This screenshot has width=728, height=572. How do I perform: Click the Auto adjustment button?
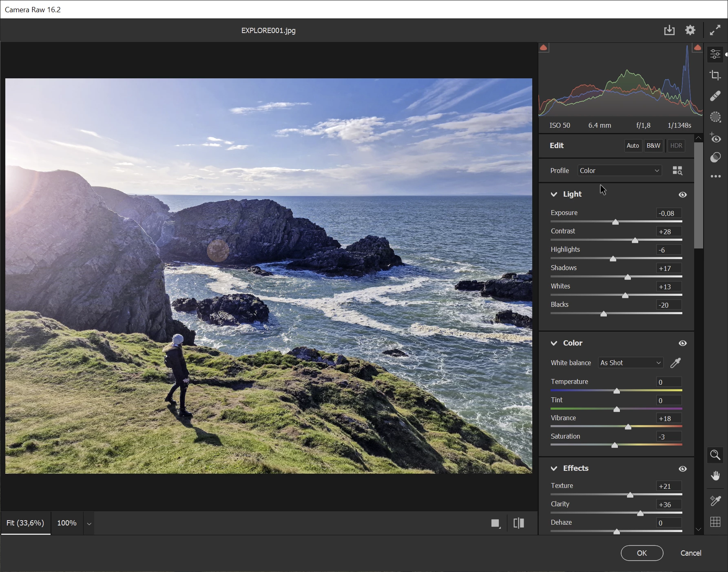click(x=633, y=146)
